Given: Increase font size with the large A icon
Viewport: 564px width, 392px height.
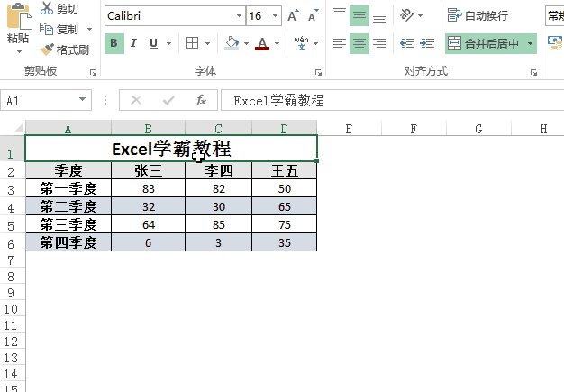Looking at the screenshot, I should 293,16.
